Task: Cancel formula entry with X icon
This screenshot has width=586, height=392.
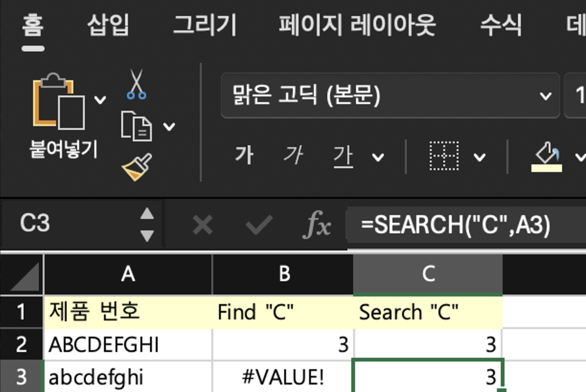Action: [202, 225]
